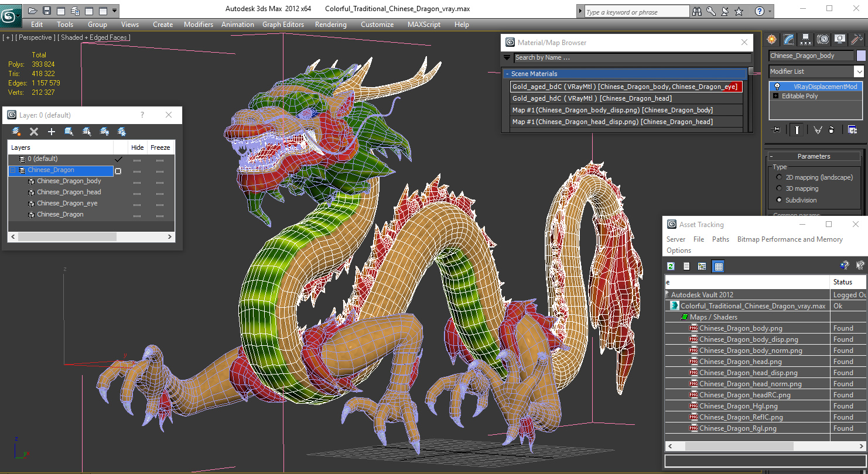The height and width of the screenshot is (474, 868).
Task: Open the 3ds Max application menu logo
Action: pos(10,16)
